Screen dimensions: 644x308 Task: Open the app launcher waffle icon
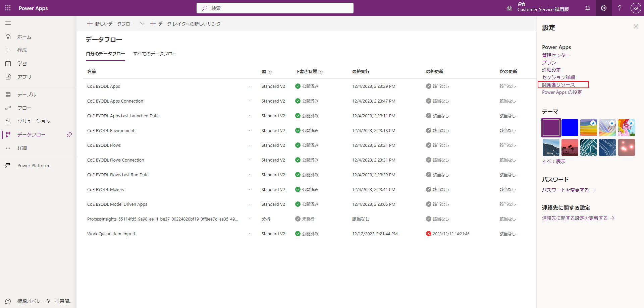[8, 8]
